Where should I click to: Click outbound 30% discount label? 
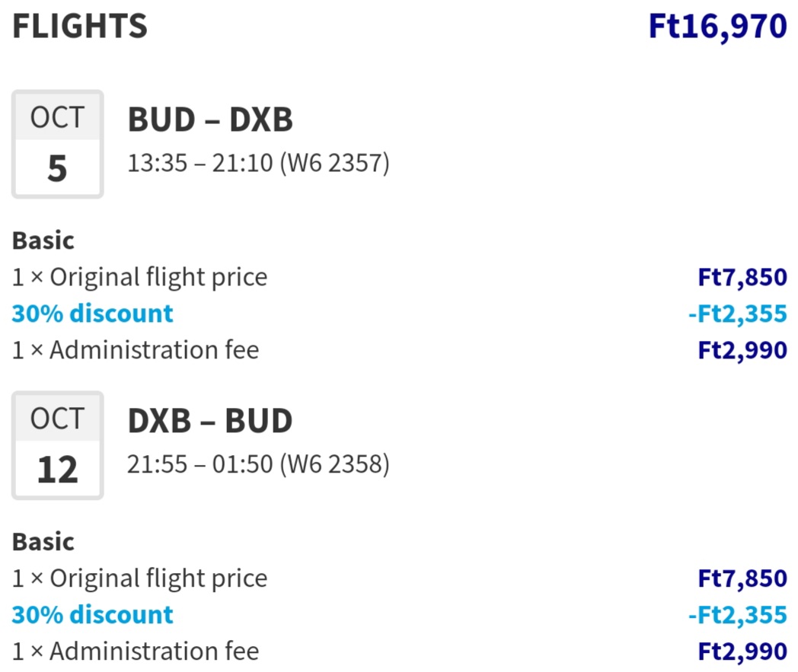click(x=93, y=314)
